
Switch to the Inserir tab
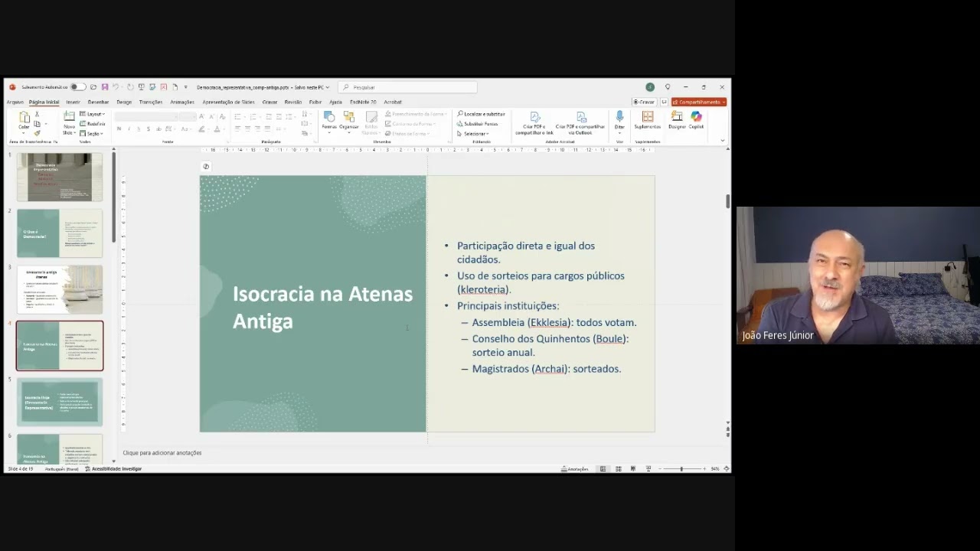73,102
